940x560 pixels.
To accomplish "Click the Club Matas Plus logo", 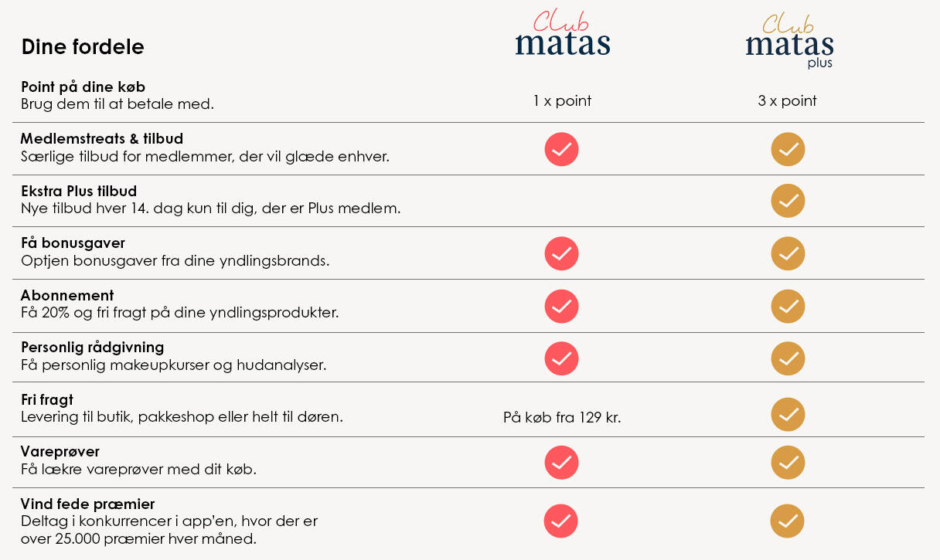I will [x=788, y=40].
